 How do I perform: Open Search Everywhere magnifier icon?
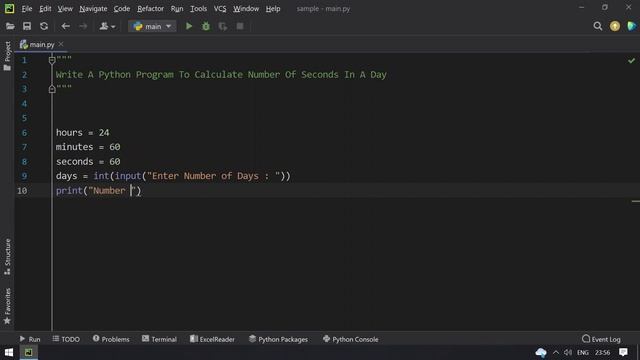(x=598, y=27)
